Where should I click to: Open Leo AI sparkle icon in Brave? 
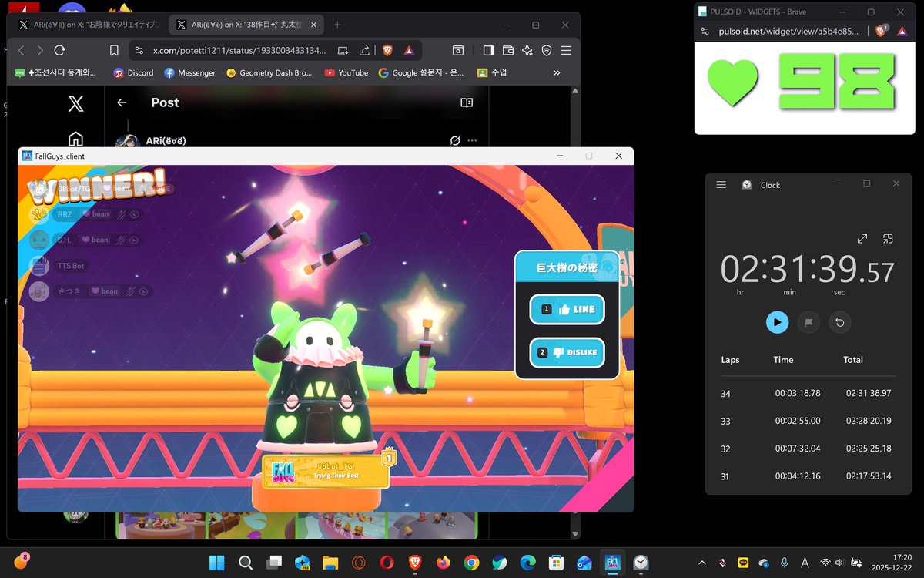point(527,50)
